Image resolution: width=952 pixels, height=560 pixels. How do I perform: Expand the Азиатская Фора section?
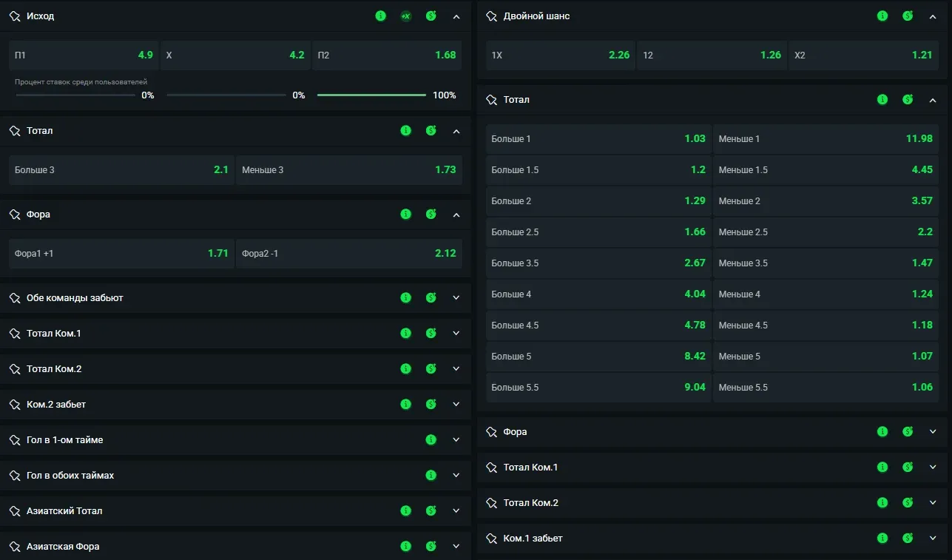[x=456, y=547]
